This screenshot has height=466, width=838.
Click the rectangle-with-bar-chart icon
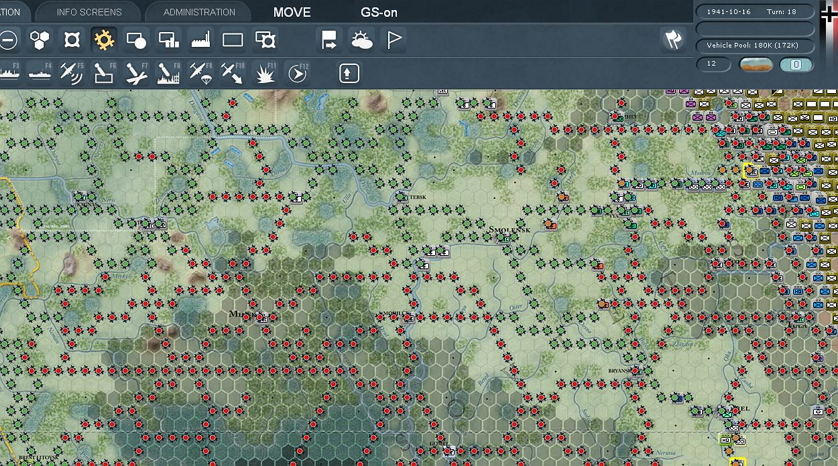click(x=169, y=40)
